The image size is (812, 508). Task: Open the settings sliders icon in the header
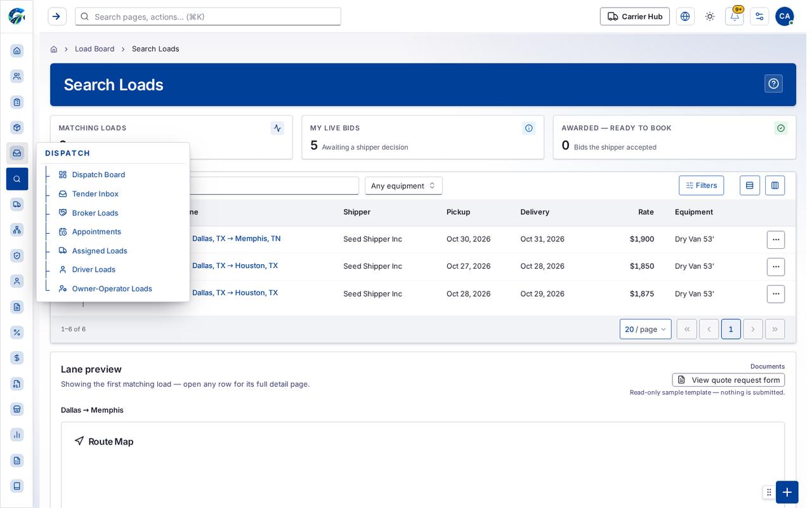pyautogui.click(x=759, y=17)
